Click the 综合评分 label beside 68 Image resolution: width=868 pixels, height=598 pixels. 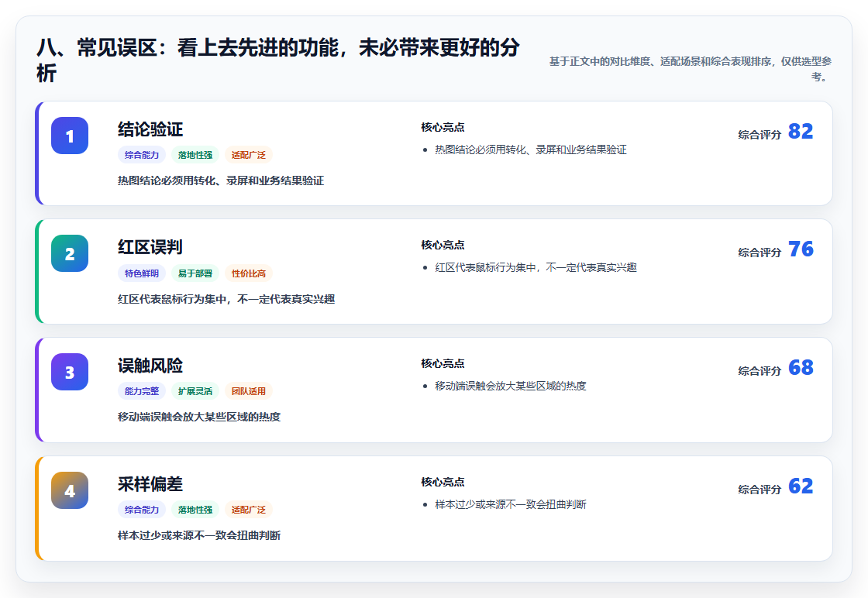[x=759, y=370]
